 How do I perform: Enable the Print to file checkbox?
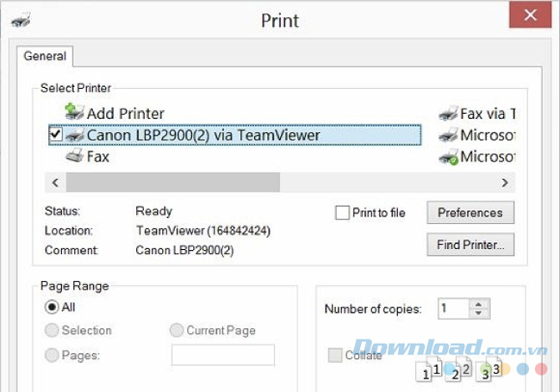tap(342, 213)
